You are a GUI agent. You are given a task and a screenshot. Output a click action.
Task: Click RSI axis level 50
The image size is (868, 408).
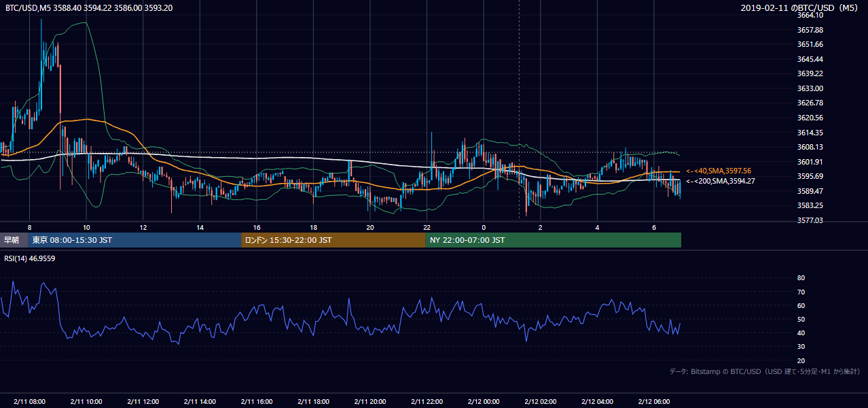pos(801,319)
